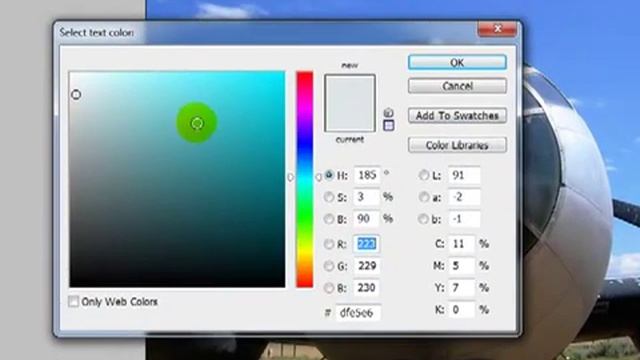The width and height of the screenshot is (640, 360).
Task: Select the G green radio button
Action: (329, 266)
